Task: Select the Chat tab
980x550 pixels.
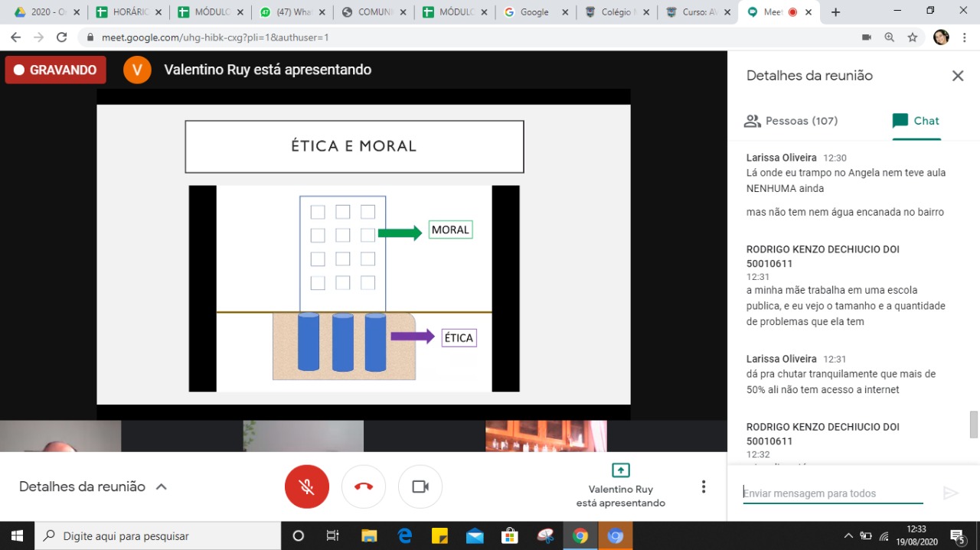Action: click(x=916, y=121)
